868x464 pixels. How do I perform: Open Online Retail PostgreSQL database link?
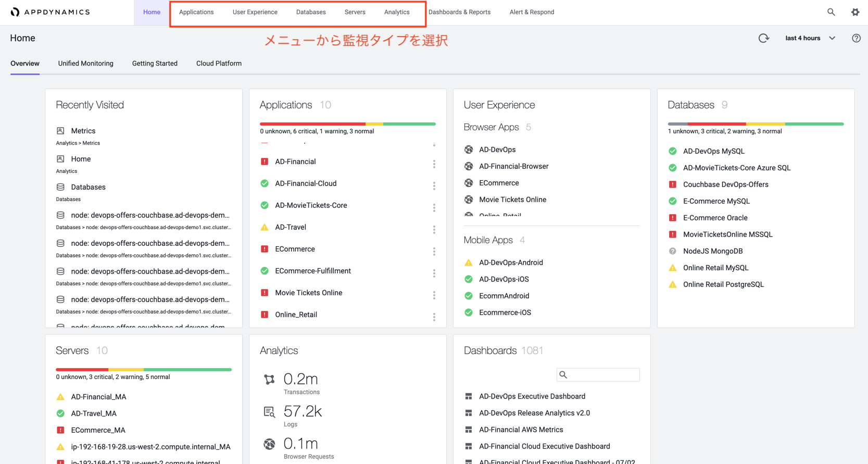click(723, 284)
